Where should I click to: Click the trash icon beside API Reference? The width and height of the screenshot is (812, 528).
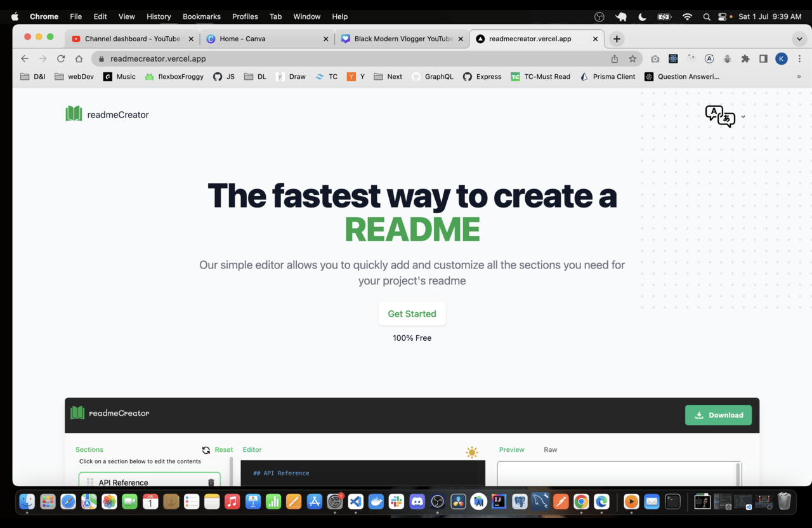click(211, 483)
